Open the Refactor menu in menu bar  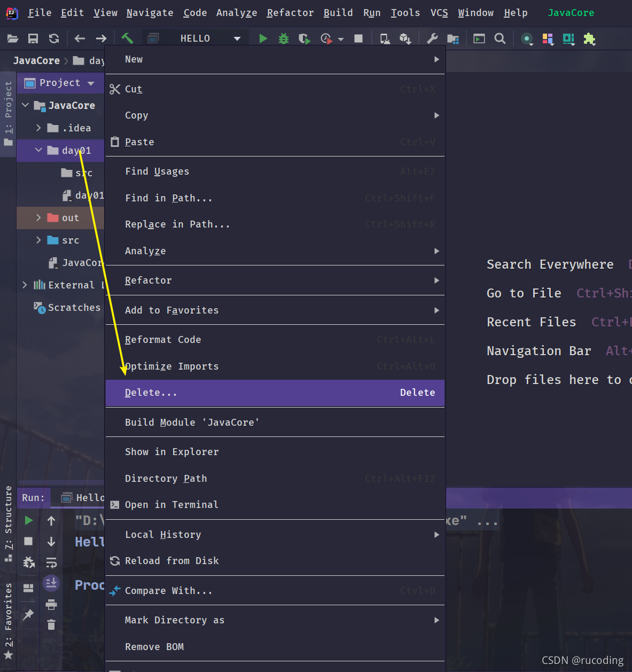290,13
